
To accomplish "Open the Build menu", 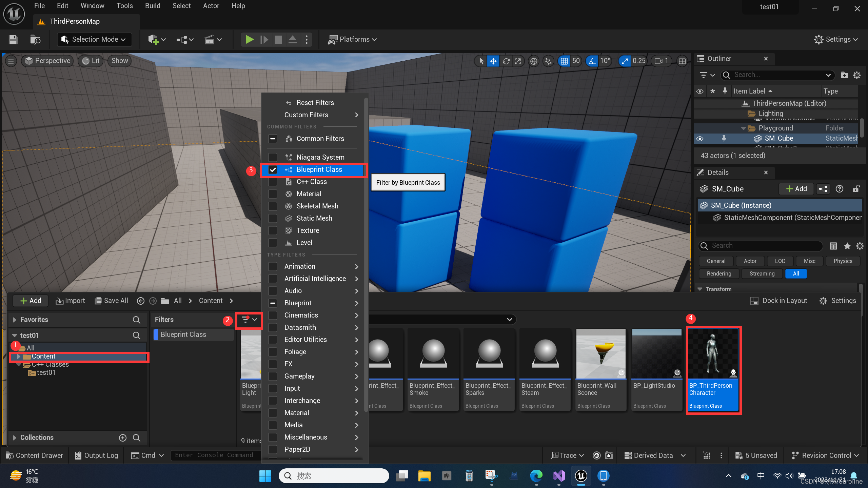I will (x=152, y=6).
